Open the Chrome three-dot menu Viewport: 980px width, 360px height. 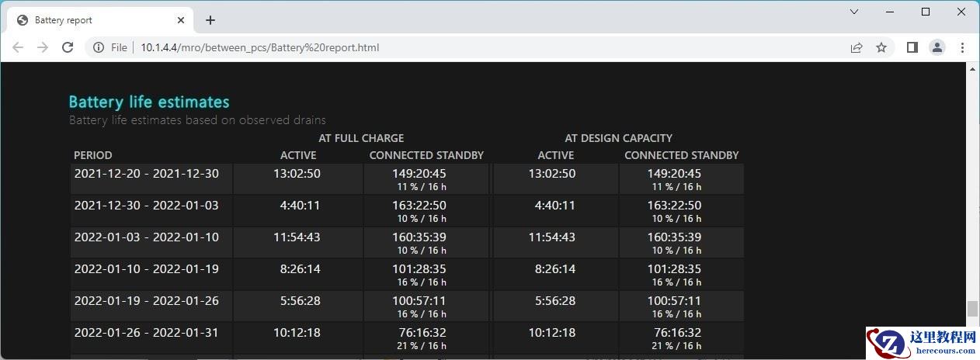pos(962,47)
